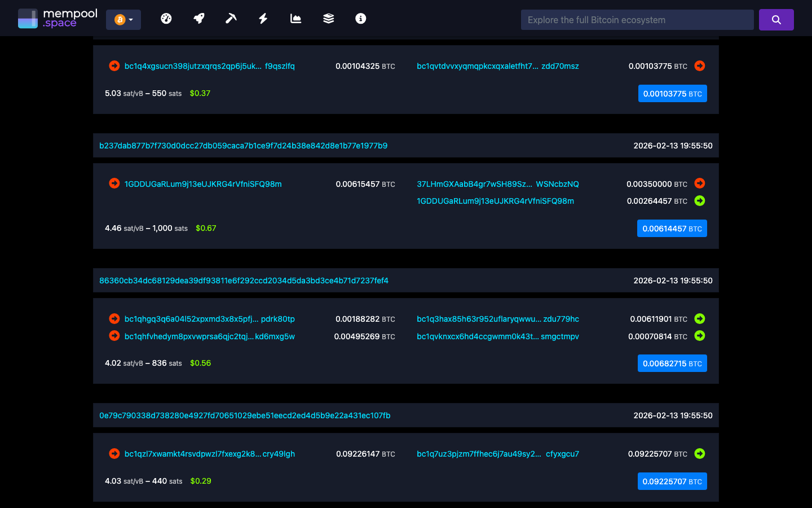The height and width of the screenshot is (508, 812).
Task: Open the mining pickaxe icon
Action: click(231, 18)
